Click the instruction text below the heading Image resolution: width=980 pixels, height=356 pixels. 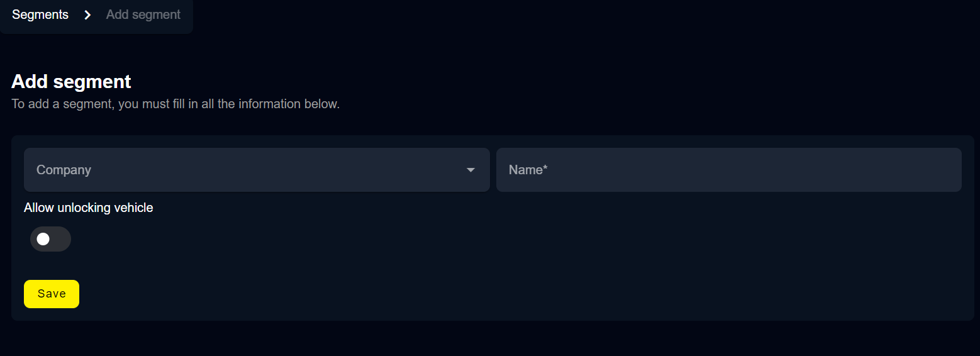(x=175, y=104)
